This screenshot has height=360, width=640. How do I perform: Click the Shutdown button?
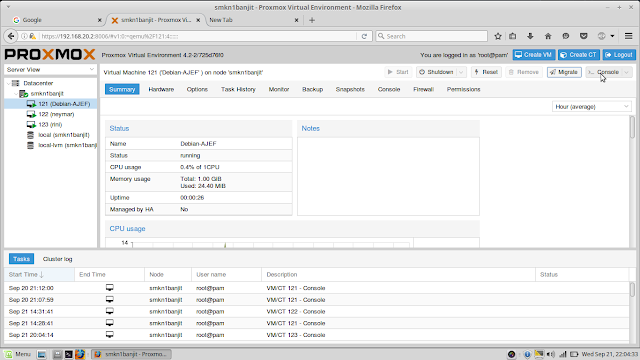(436, 72)
